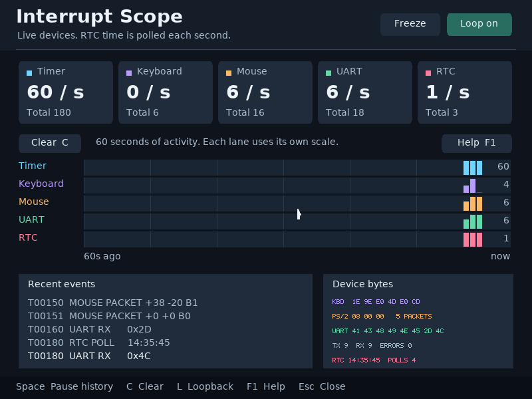The image size is (532, 399).
Task: Select the T00180 UART RX 0x4C event
Action: 89,356
